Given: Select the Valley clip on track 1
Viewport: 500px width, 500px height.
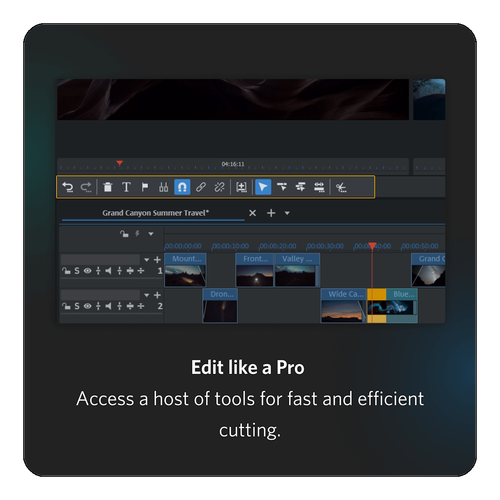Looking at the screenshot, I should (297, 270).
